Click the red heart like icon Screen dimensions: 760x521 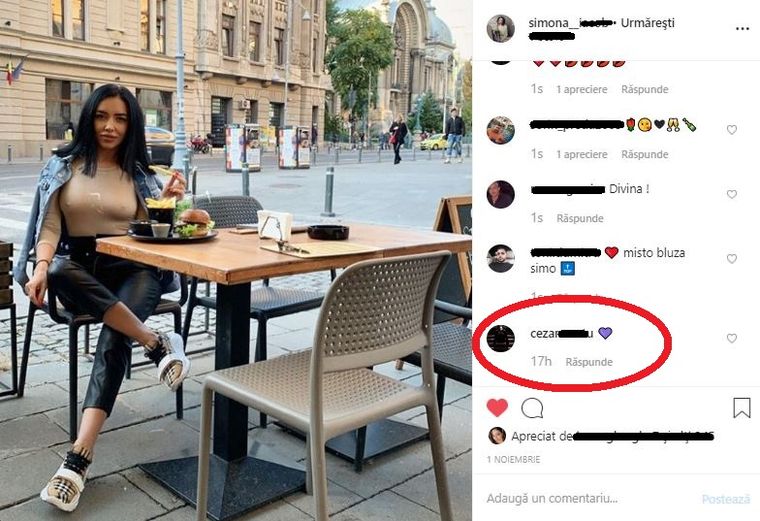pos(497,408)
